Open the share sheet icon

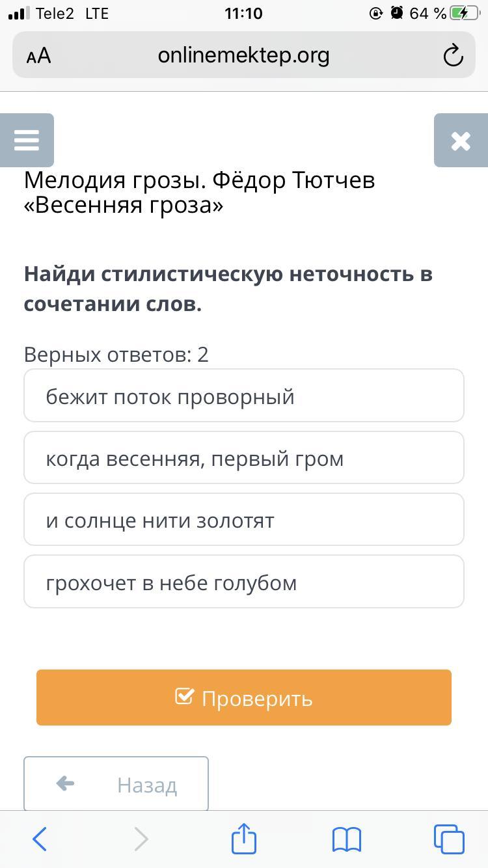click(x=244, y=838)
